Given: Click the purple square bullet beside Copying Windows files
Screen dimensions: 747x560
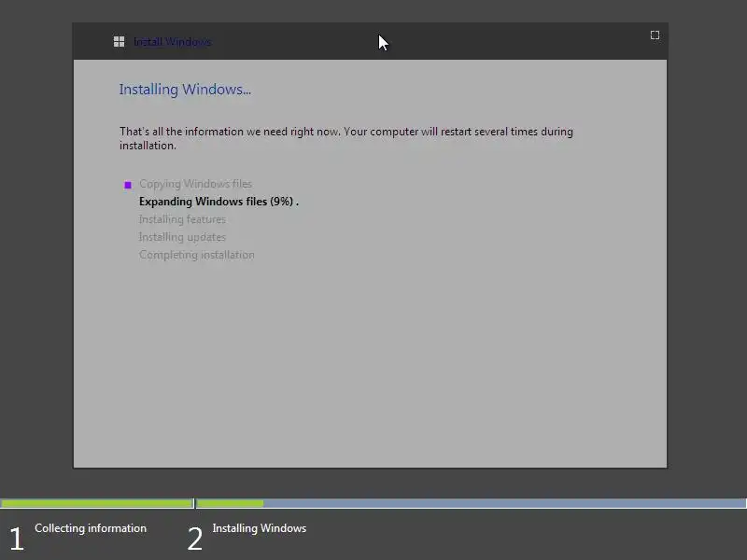Looking at the screenshot, I should pyautogui.click(x=128, y=185).
